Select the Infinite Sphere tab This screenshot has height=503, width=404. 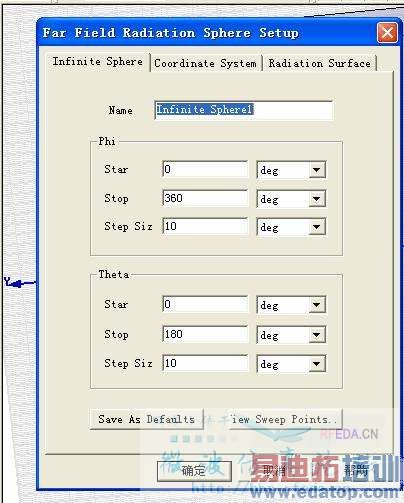pyautogui.click(x=98, y=62)
